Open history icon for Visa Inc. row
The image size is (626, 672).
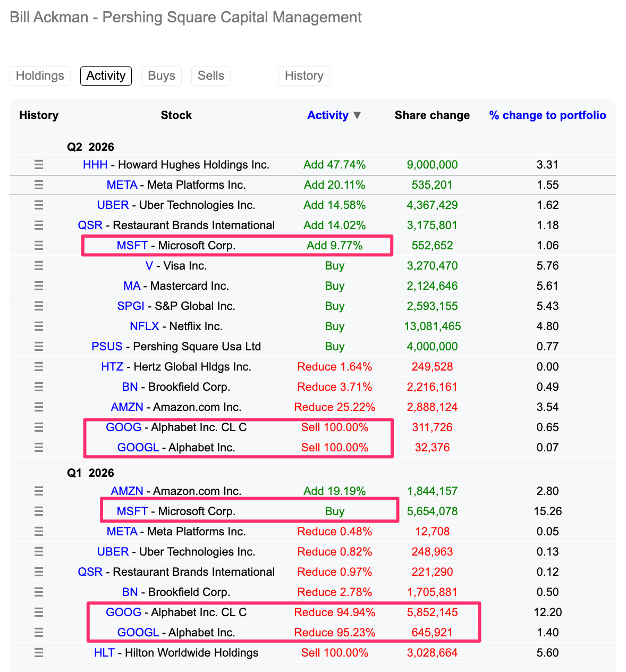[39, 266]
